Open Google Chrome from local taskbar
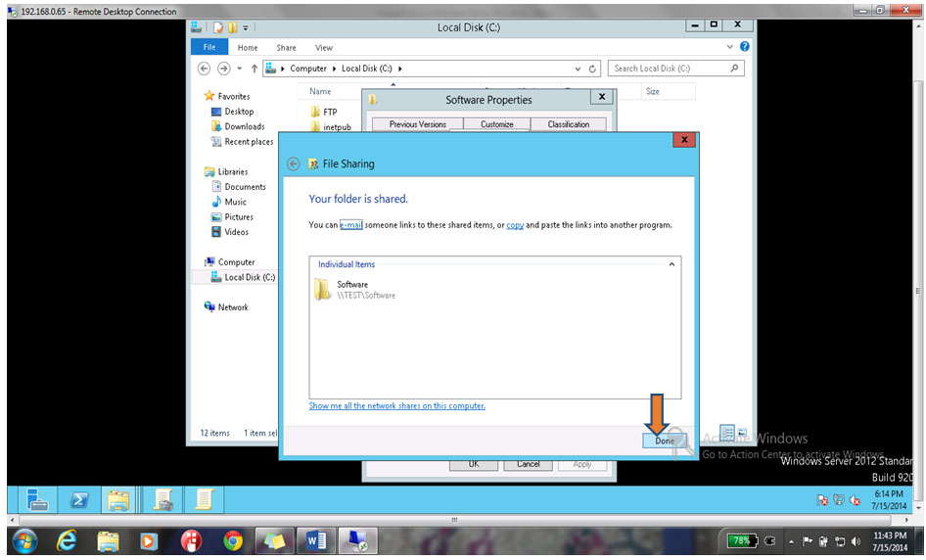The image size is (926, 560). (233, 541)
